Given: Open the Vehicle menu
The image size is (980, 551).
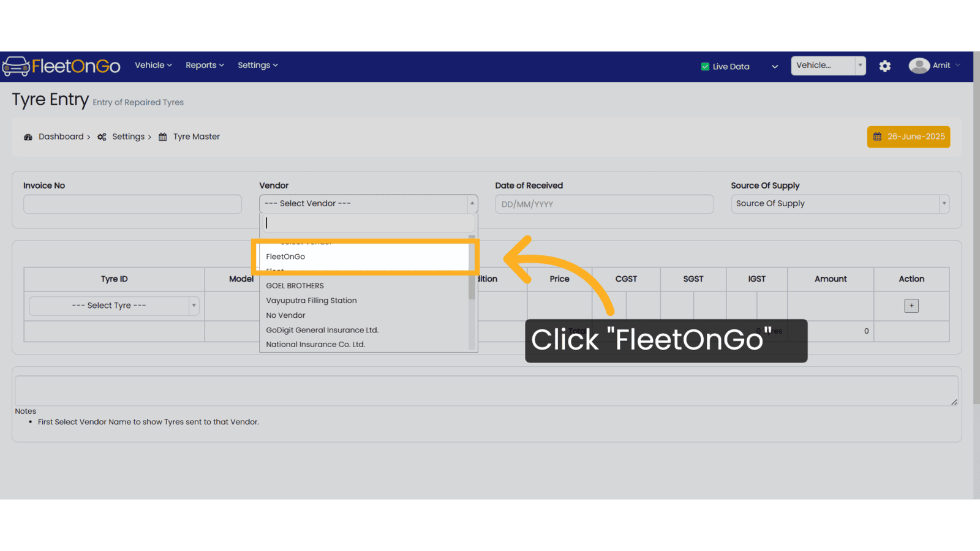Looking at the screenshot, I should [153, 65].
